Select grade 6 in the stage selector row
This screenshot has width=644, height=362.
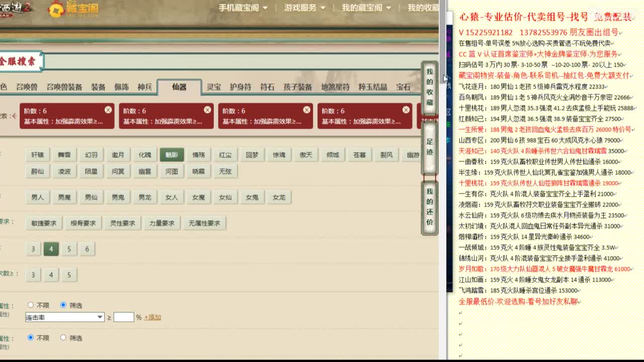pyautogui.click(x=87, y=249)
